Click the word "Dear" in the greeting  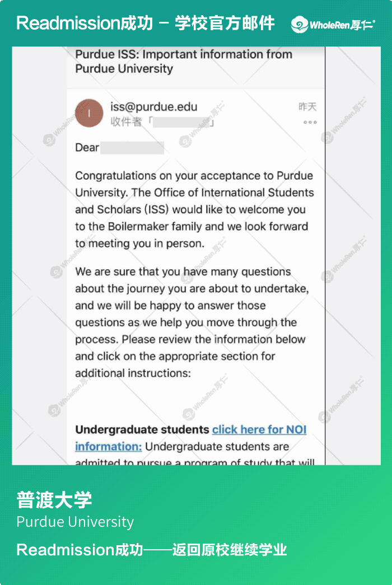87,148
